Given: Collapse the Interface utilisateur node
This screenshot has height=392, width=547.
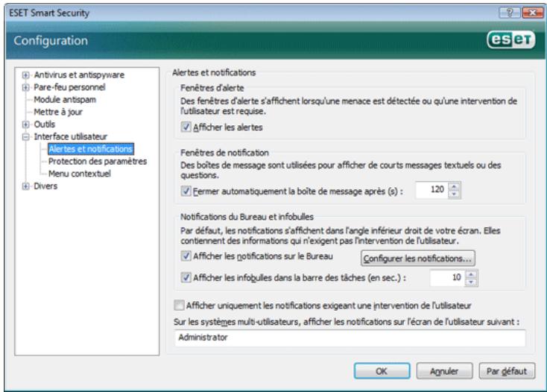Looking at the screenshot, I should pyautogui.click(x=25, y=136).
